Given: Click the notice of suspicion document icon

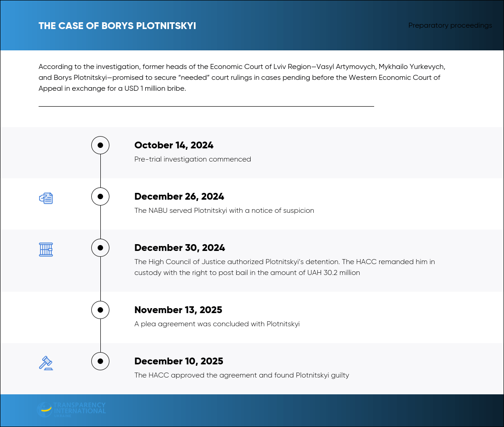Looking at the screenshot, I should click(46, 198).
